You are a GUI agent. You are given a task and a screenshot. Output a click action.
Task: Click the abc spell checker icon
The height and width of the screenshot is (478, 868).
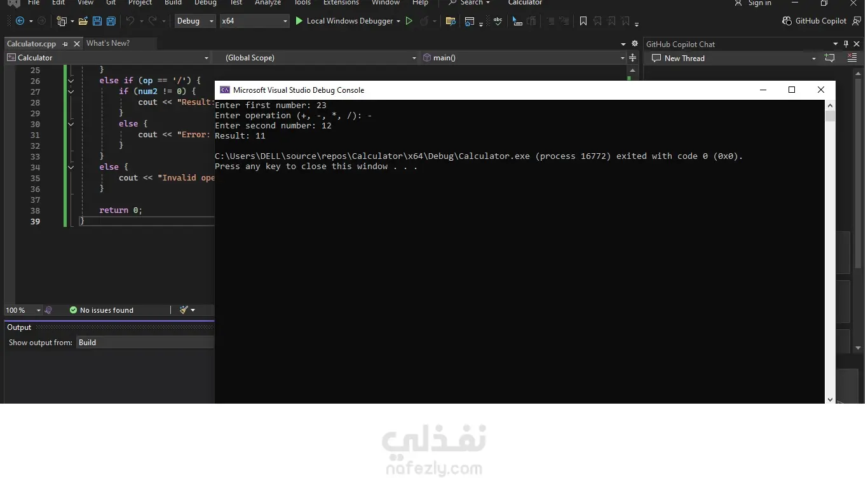click(498, 21)
